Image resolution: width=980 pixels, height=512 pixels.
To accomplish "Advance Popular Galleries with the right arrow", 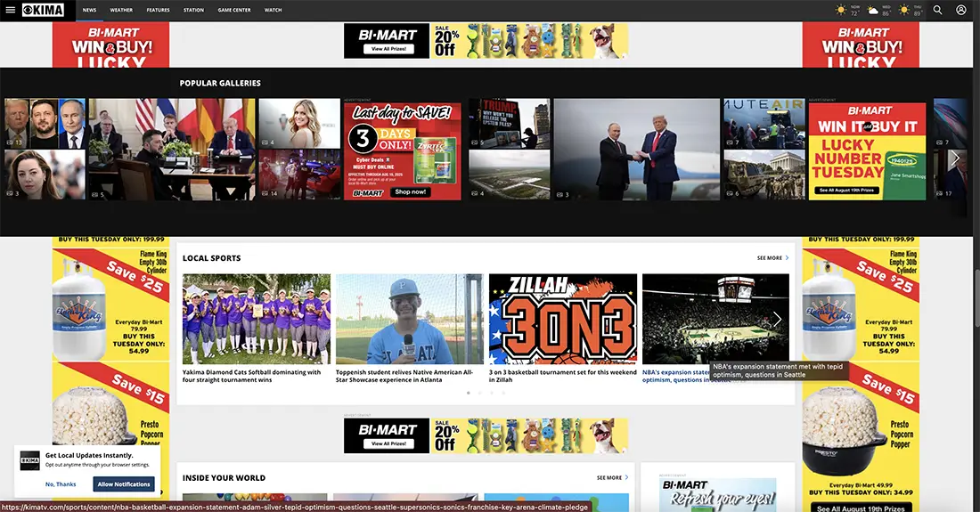I will coord(955,158).
